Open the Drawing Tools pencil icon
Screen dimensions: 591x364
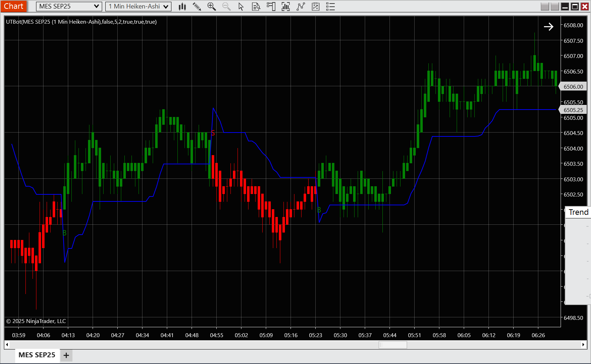[197, 6]
